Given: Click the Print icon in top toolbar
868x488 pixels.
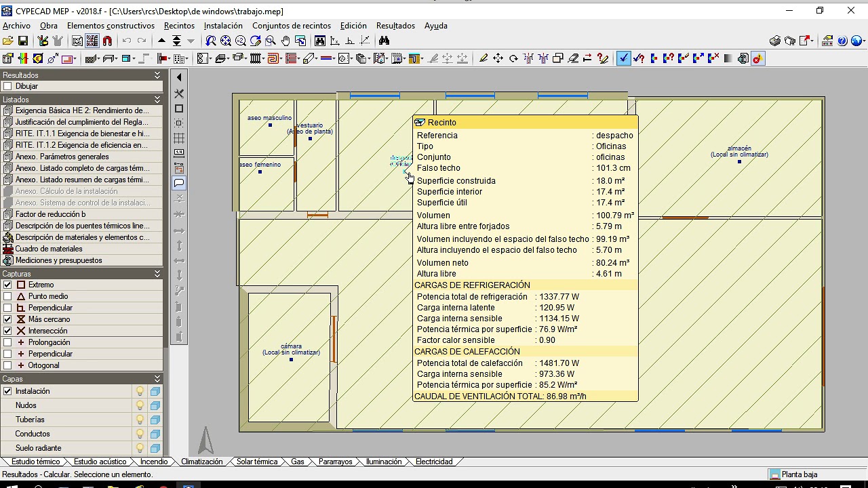Looking at the screenshot, I should [x=774, y=41].
